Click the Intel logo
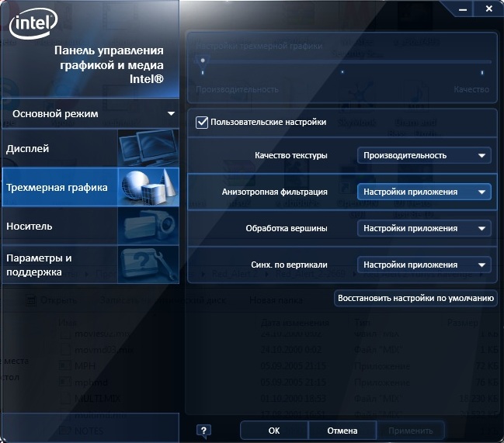Viewport: 504px width, 443px height. pos(33,23)
